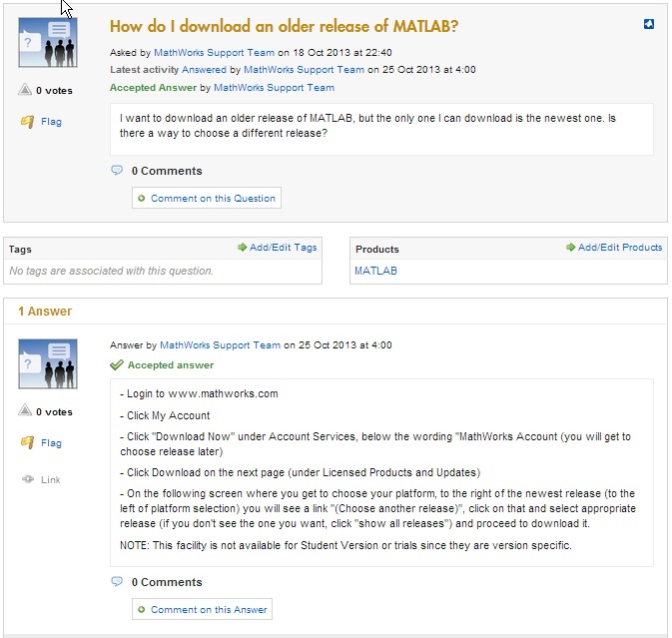
Task: Click Comment on this Question button
Action: [x=207, y=198]
